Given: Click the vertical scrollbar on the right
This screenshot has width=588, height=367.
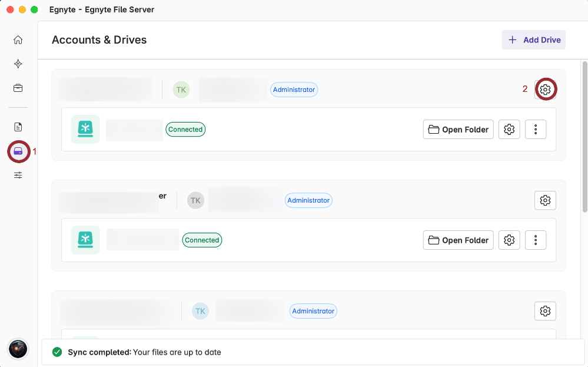Looking at the screenshot, I should click(x=584, y=137).
